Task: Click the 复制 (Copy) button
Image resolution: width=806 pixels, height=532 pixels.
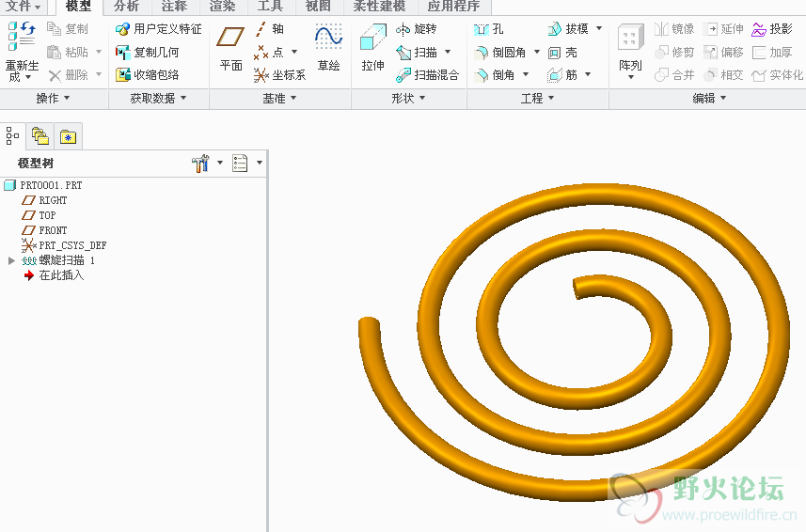Action: pos(68,29)
